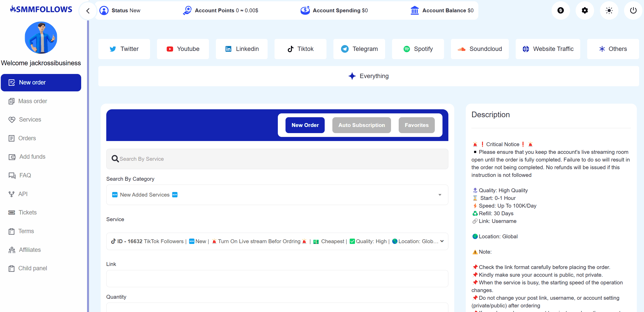Image resolution: width=644 pixels, height=312 pixels.
Task: Click the Account Points icon
Action: pos(187,10)
